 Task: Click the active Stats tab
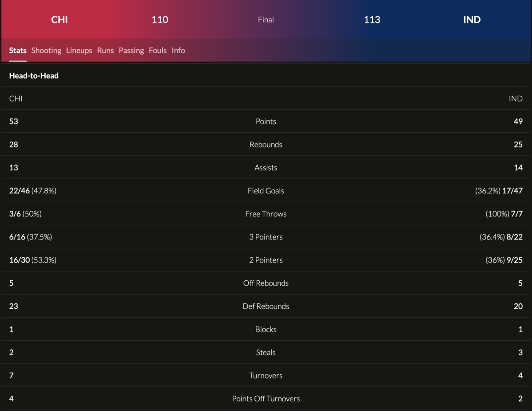tap(18, 51)
